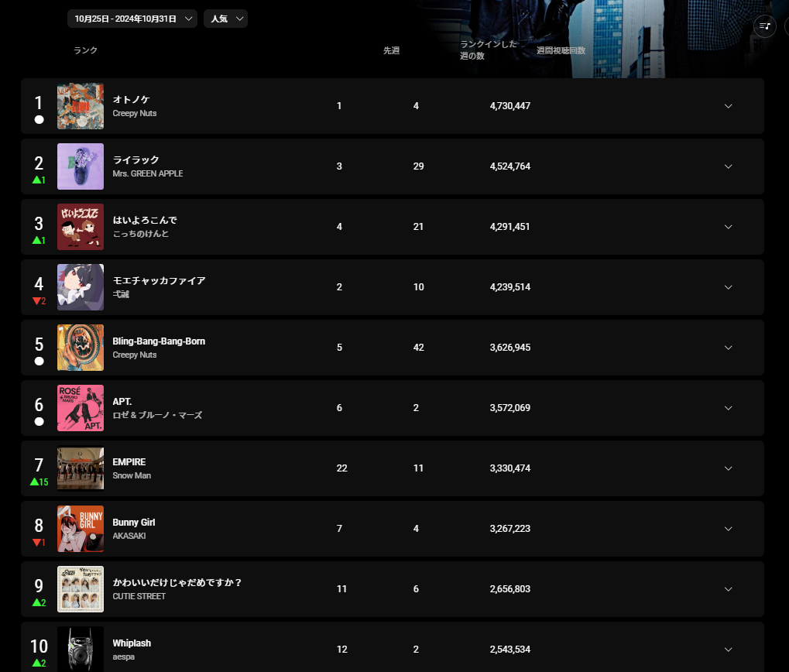
Task: Expand details for Bling-Bang-Bang-Born row
Action: 728,348
